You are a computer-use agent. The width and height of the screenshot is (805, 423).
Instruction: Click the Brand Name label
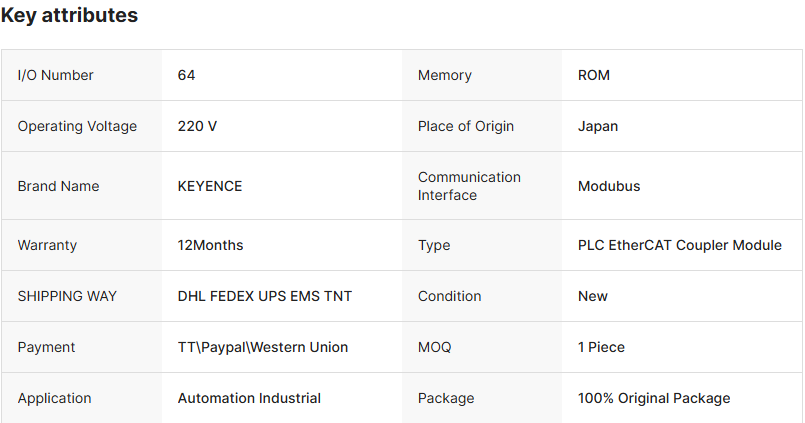coord(58,186)
